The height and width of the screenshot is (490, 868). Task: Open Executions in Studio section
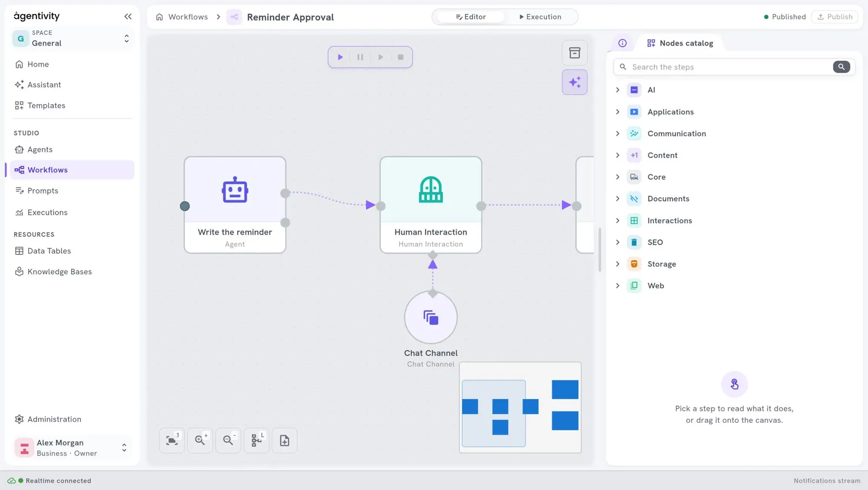72,212
